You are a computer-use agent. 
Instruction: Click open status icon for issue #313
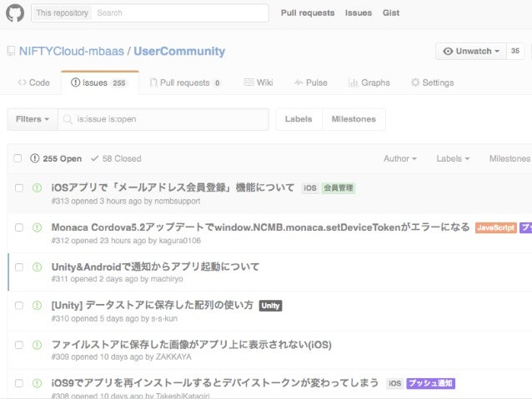(37, 187)
